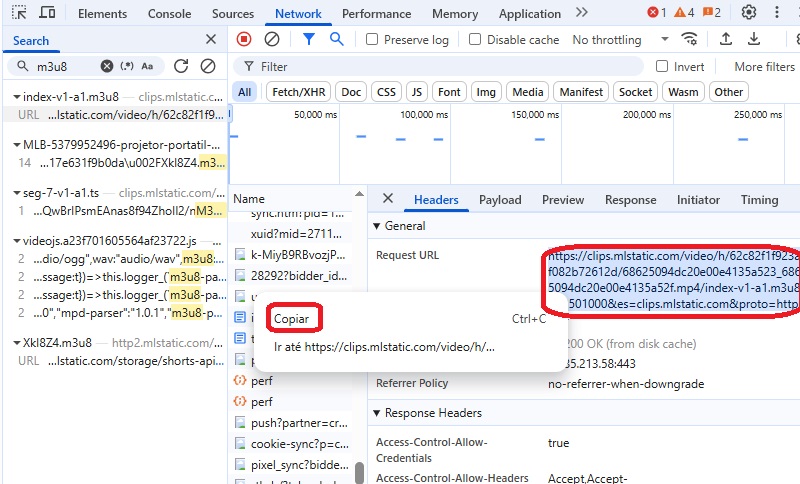Click the network search magnifier icon
This screenshot has width=800, height=484.
336,39
